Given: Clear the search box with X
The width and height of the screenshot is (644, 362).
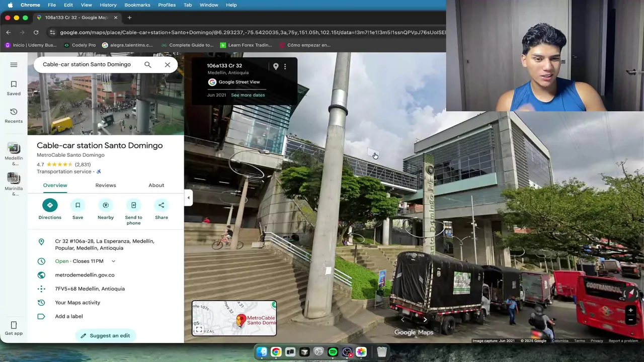Looking at the screenshot, I should tap(168, 64).
